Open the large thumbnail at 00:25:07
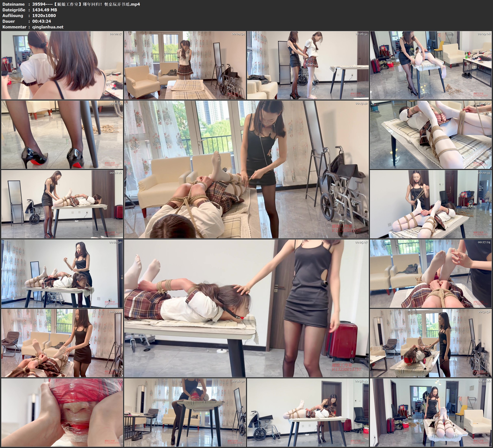493x448 pixels. [246, 308]
